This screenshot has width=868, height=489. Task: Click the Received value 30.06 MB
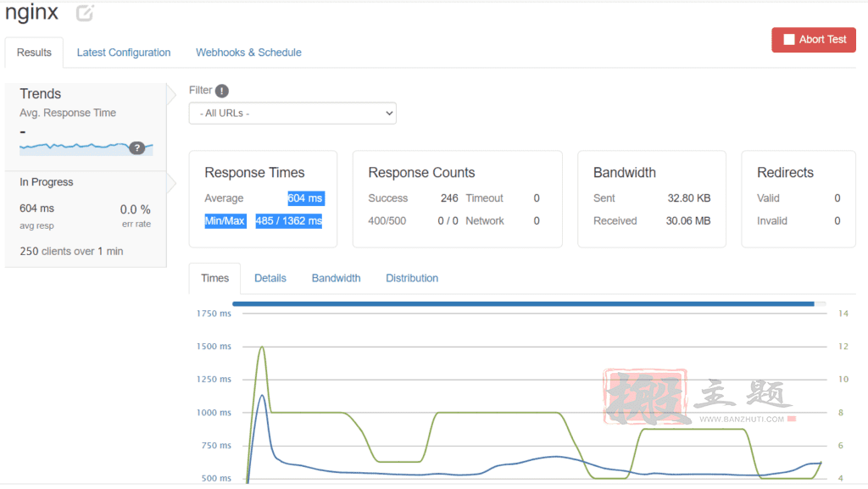click(688, 220)
